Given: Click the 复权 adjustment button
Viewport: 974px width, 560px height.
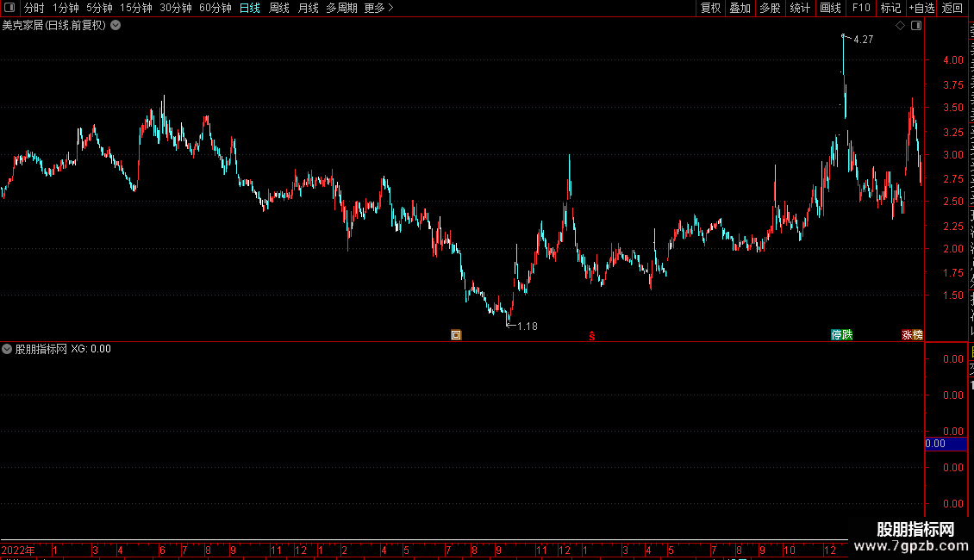Looking at the screenshot, I should (x=710, y=8).
